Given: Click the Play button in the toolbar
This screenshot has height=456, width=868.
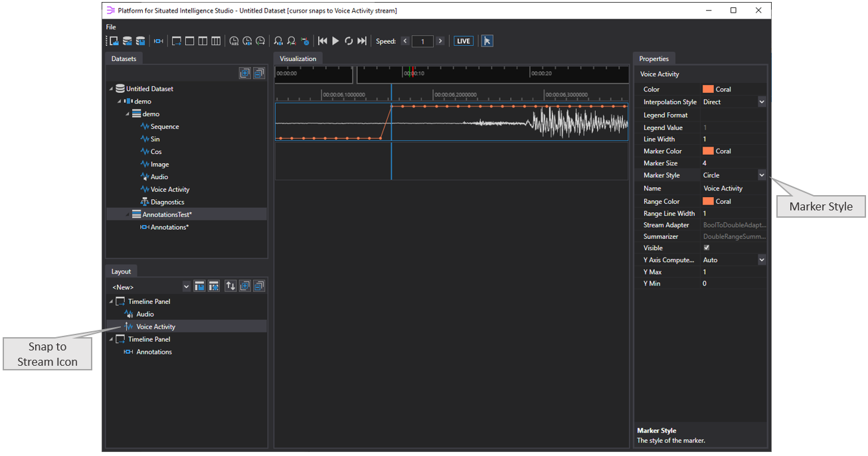Looking at the screenshot, I should 335,41.
